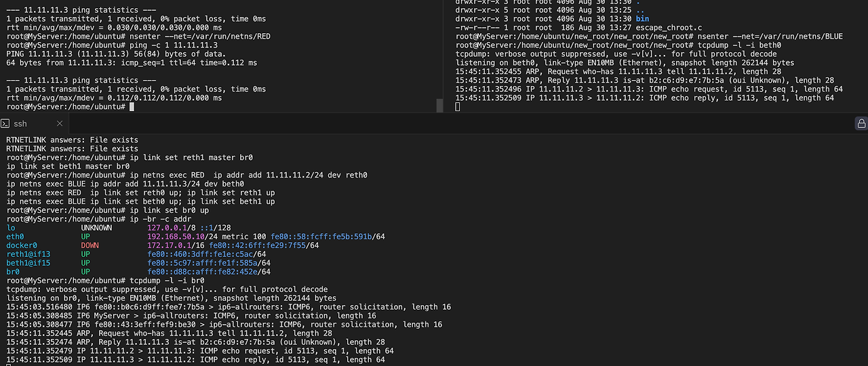This screenshot has height=366, width=868.
Task: Click the router solicitation line stamped 15:45:03.516480
Action: pos(229,306)
